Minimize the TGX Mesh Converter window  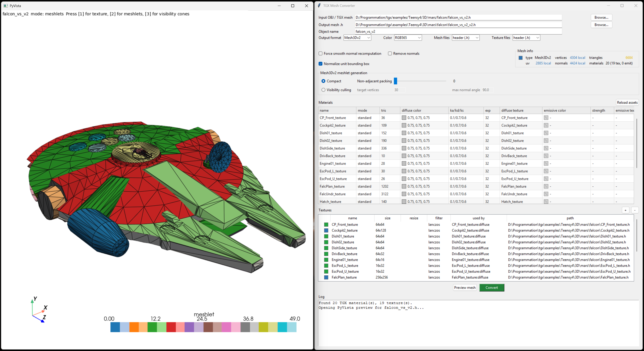(608, 5)
